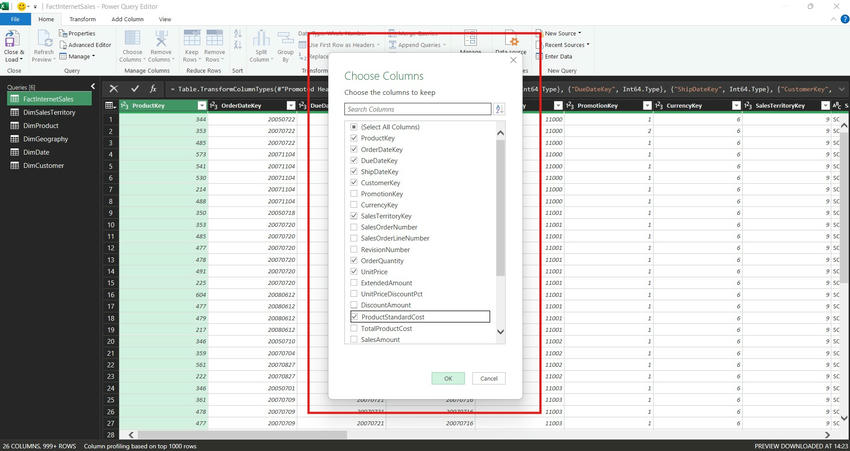This screenshot has height=451, width=850.
Task: Toggle the (Select All Columns) checkbox
Action: (354, 127)
